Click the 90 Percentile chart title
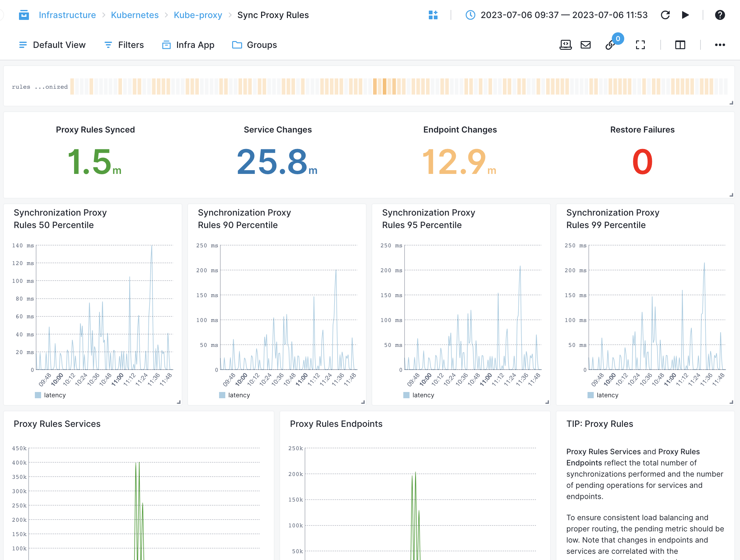 pos(244,219)
